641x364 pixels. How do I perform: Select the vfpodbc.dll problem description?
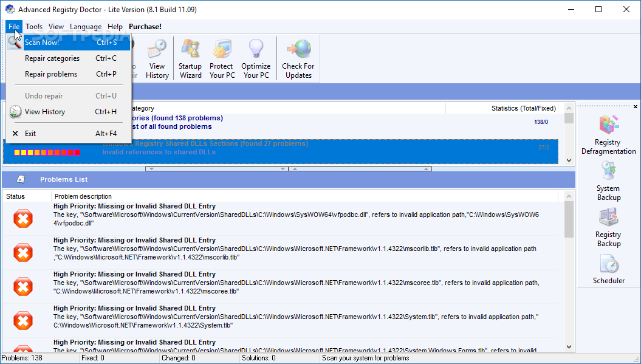coord(297,215)
